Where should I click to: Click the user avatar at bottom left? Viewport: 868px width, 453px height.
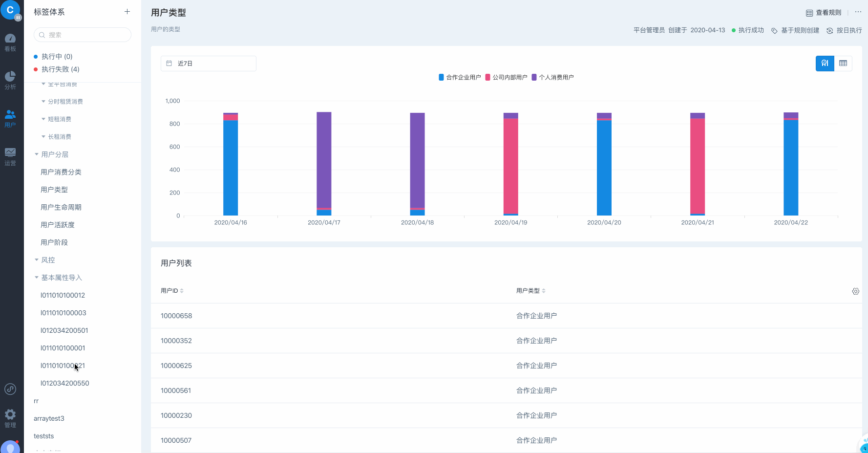pyautogui.click(x=10, y=447)
